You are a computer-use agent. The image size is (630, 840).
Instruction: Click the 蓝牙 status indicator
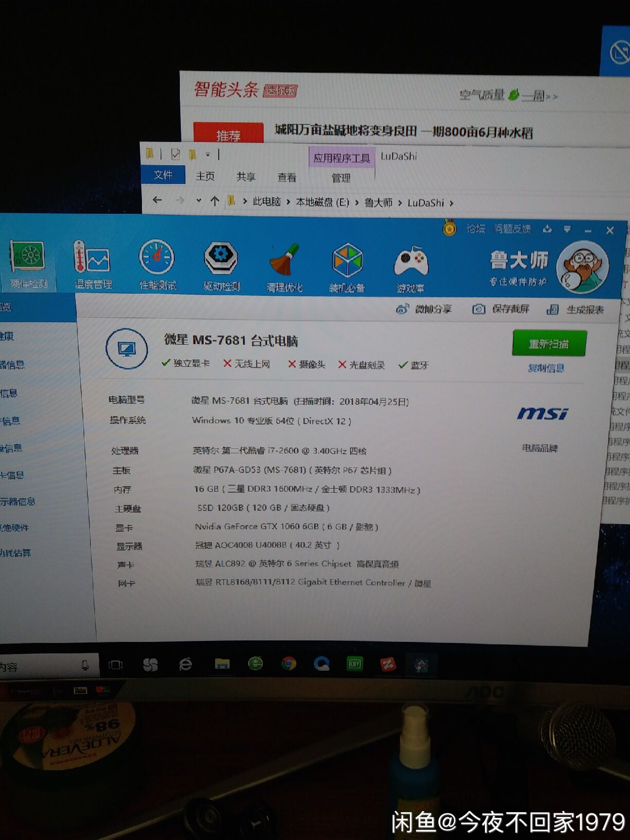[413, 365]
